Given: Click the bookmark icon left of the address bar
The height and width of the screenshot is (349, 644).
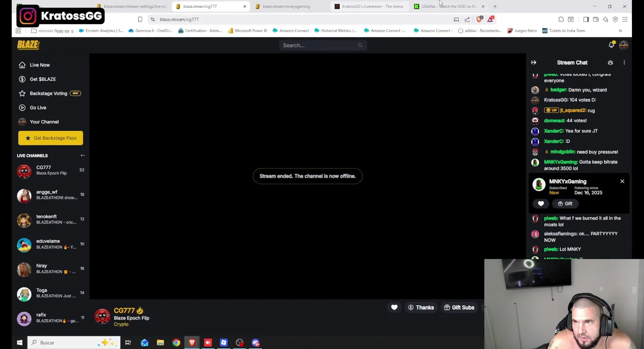Looking at the screenshot, I should (140, 19).
